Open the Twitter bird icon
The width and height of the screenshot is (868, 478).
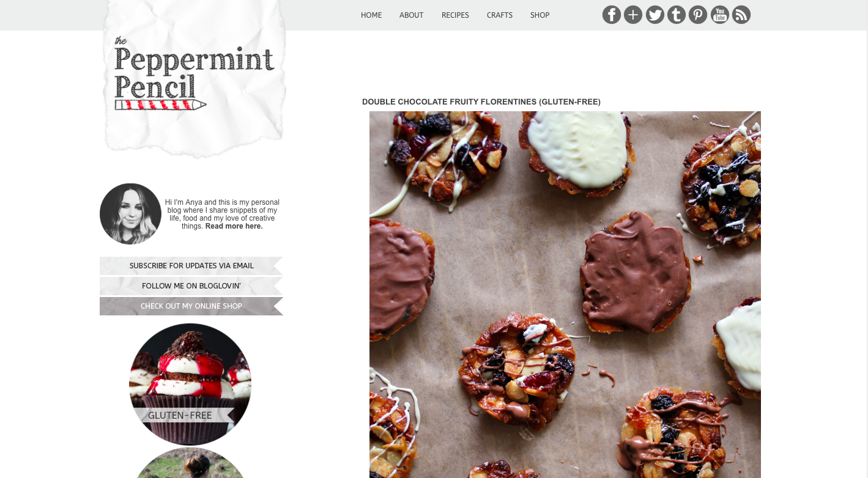coord(655,15)
